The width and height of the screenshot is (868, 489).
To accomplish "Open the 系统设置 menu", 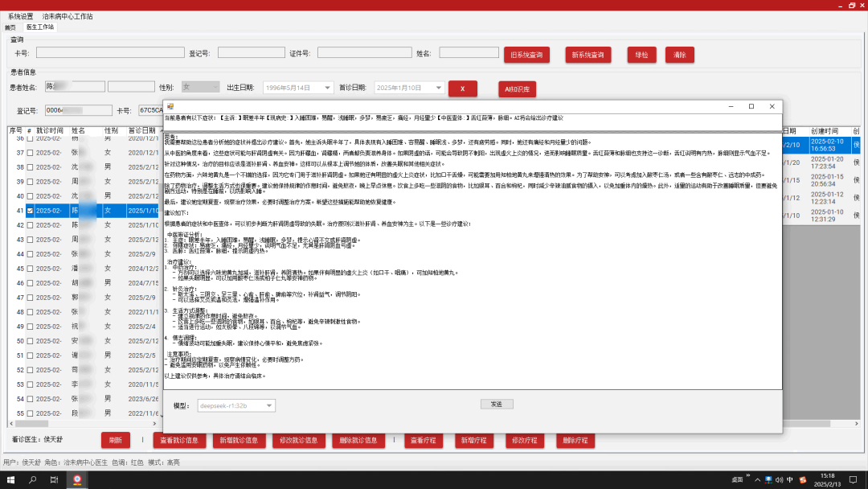I will (21, 16).
